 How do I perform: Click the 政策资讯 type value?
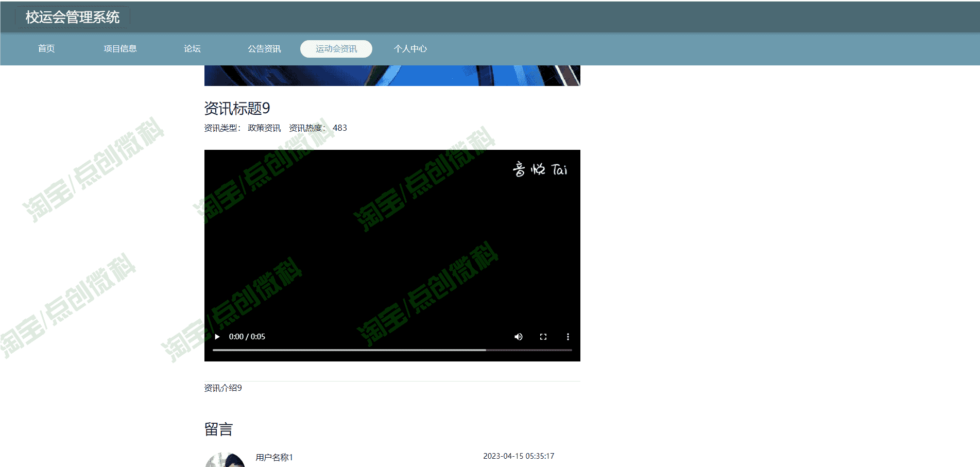point(264,128)
